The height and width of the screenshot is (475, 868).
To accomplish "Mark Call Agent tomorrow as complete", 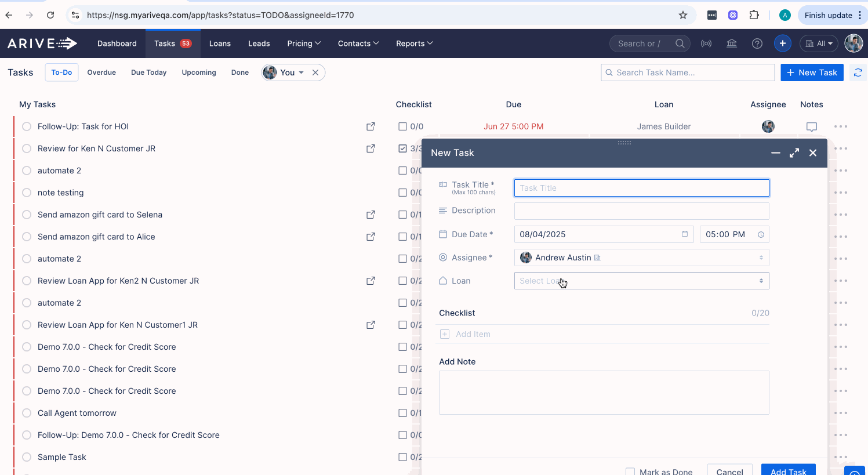I will click(x=27, y=413).
